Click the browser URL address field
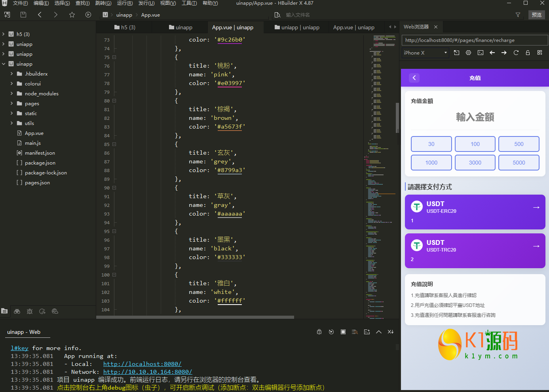The image size is (549, 392). click(474, 40)
